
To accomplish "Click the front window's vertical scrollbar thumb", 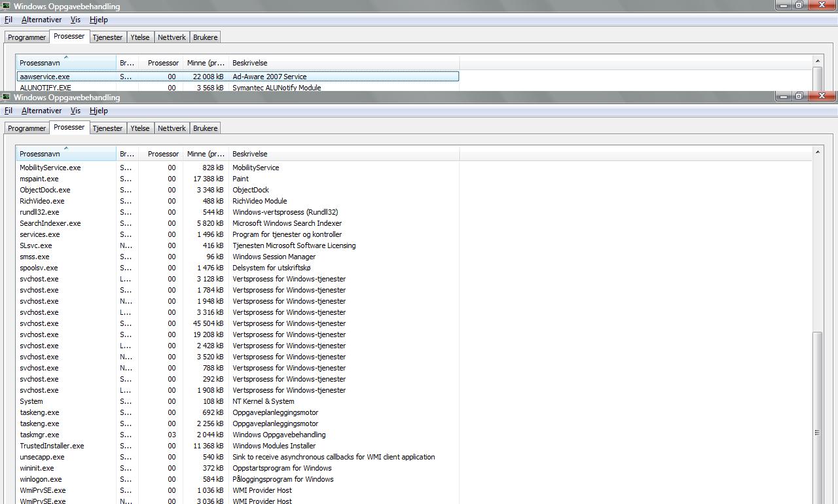I will 817,418.
